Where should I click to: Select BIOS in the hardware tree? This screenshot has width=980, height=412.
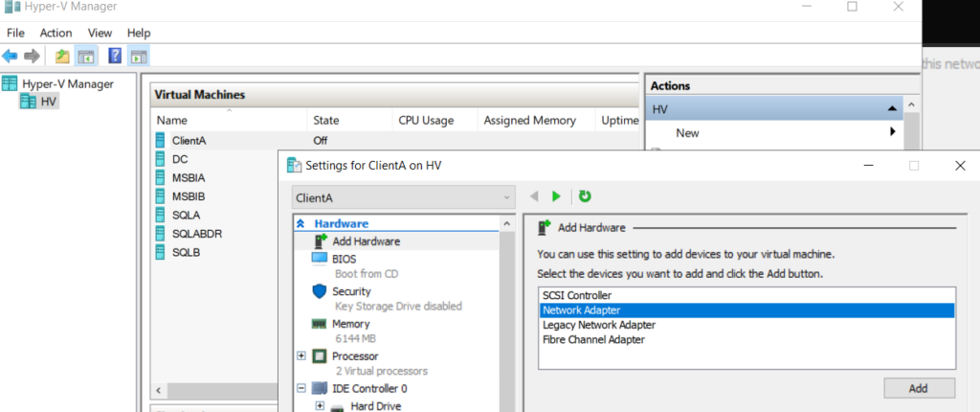point(345,259)
